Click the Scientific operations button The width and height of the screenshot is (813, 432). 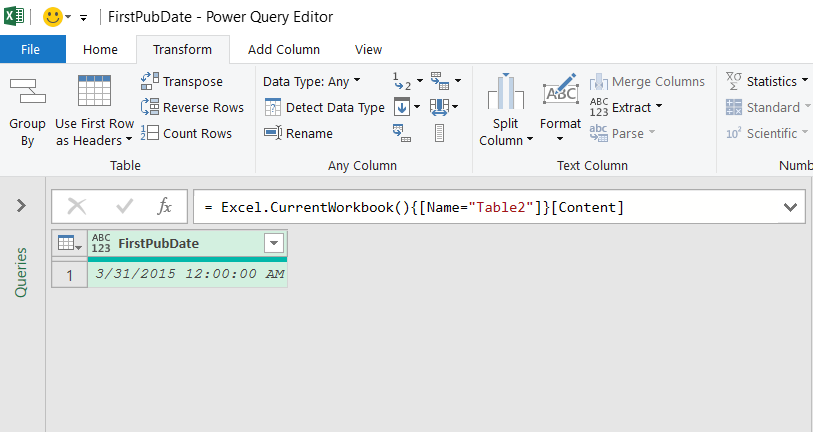tap(768, 133)
